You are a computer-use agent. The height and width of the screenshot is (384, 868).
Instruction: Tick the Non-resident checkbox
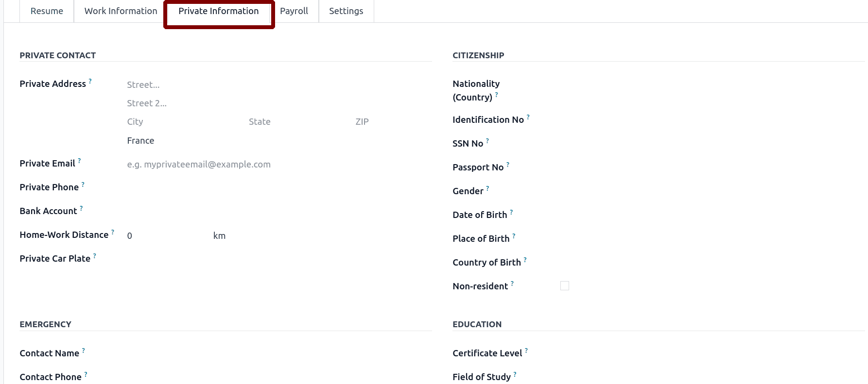pyautogui.click(x=565, y=286)
